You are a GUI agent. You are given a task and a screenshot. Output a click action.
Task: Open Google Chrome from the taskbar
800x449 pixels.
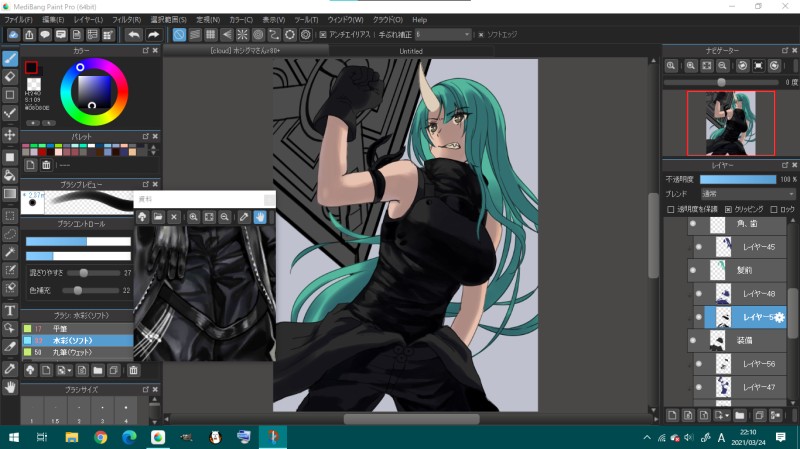[101, 437]
